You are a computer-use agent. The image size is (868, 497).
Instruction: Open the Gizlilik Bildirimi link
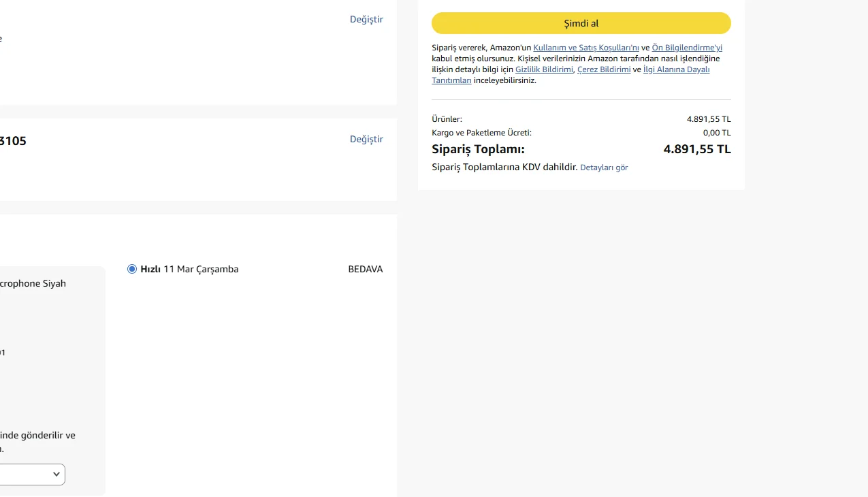click(544, 69)
